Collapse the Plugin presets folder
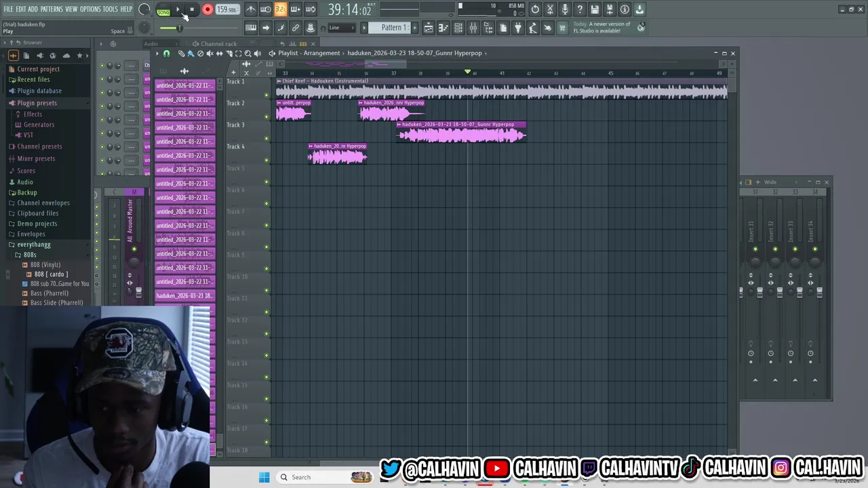The height and width of the screenshot is (488, 868). [x=37, y=103]
